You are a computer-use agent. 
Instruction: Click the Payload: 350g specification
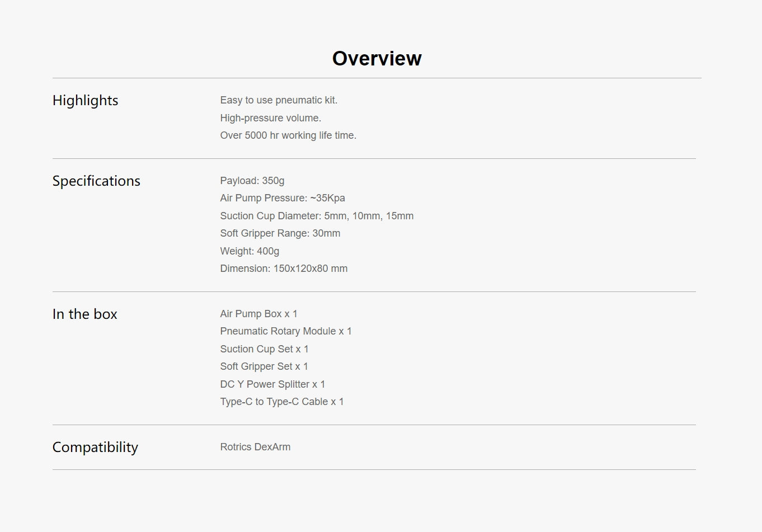coord(252,181)
